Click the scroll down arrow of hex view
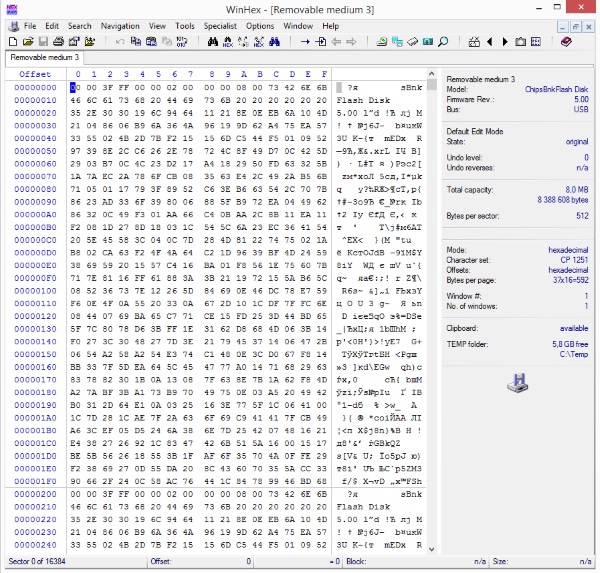The height and width of the screenshot is (573, 600). pos(432,550)
